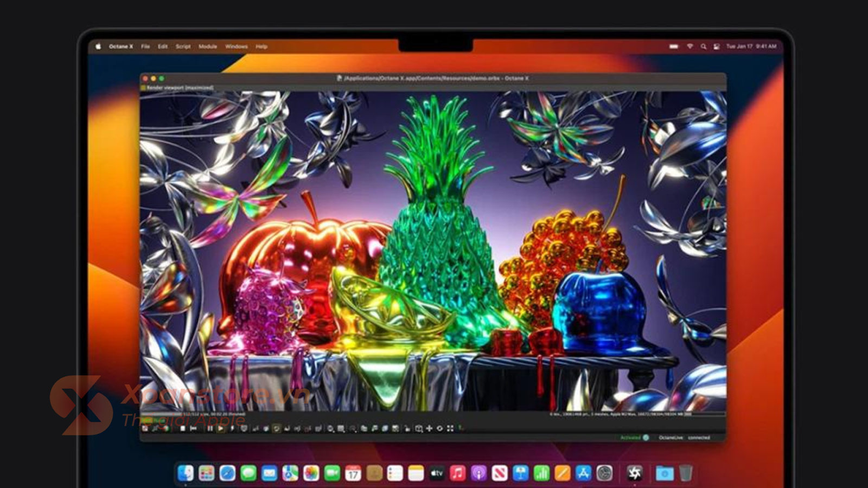Open Spotlight search from menu bar
This screenshot has width=868, height=488.
coord(704,47)
